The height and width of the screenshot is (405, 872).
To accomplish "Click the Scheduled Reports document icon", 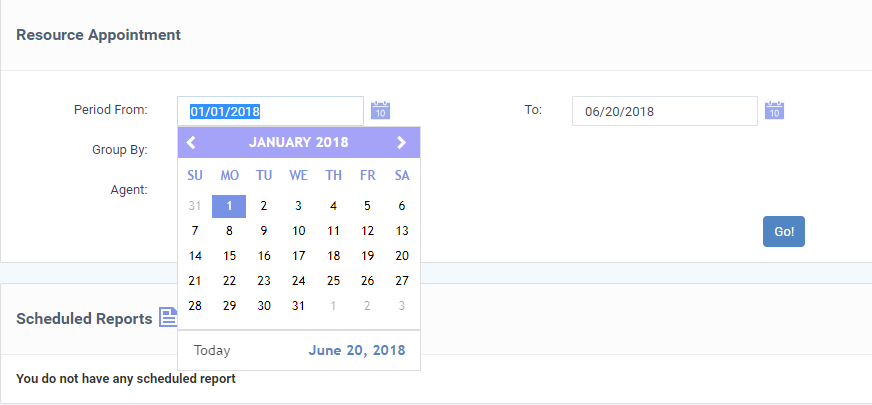I will 168,317.
